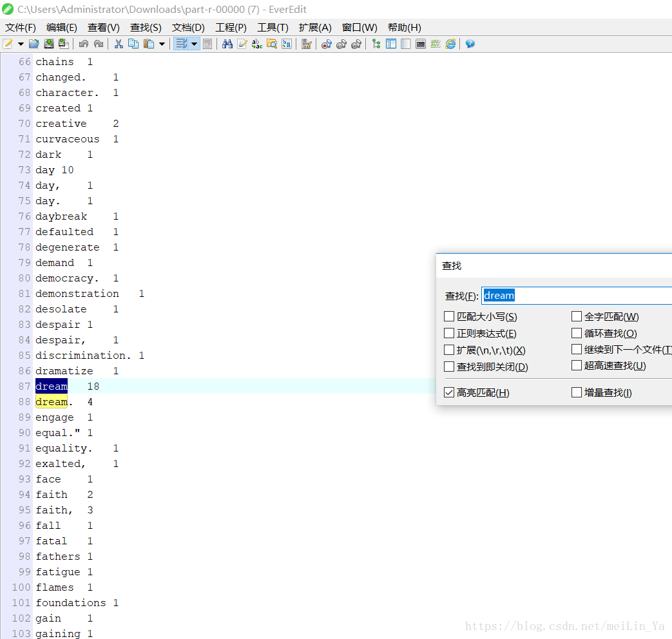This screenshot has width=672, height=639.
Task: Click the selected 'dream' word on line 87
Action: point(52,386)
